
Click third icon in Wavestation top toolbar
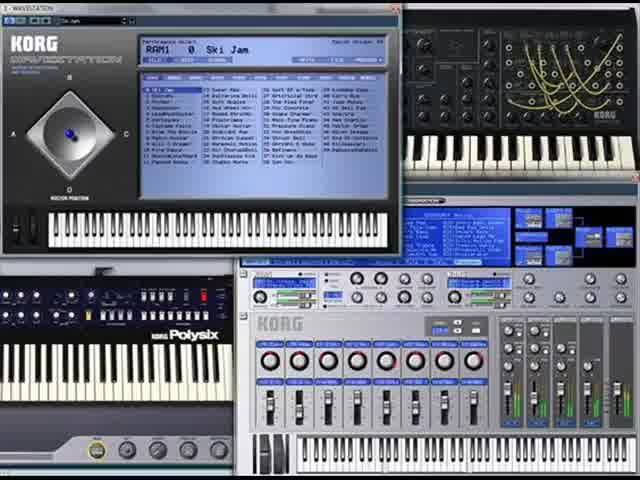click(x=35, y=21)
